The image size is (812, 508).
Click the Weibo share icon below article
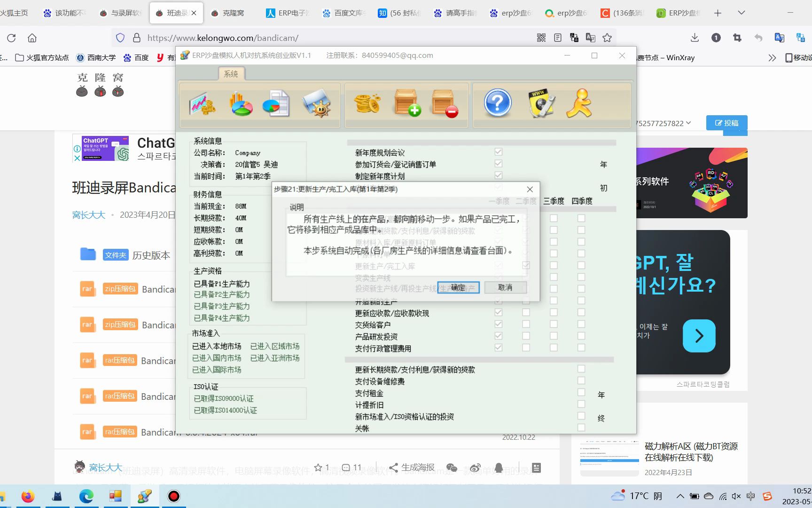coord(476,468)
